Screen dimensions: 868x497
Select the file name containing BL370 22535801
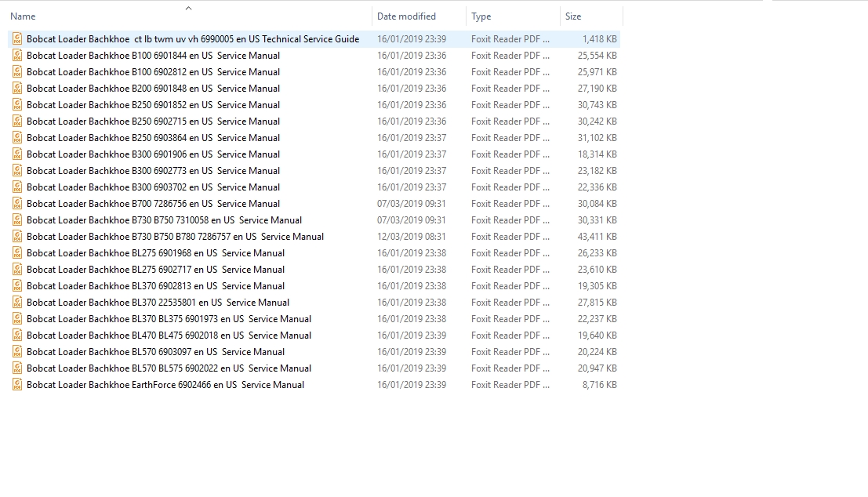click(158, 302)
